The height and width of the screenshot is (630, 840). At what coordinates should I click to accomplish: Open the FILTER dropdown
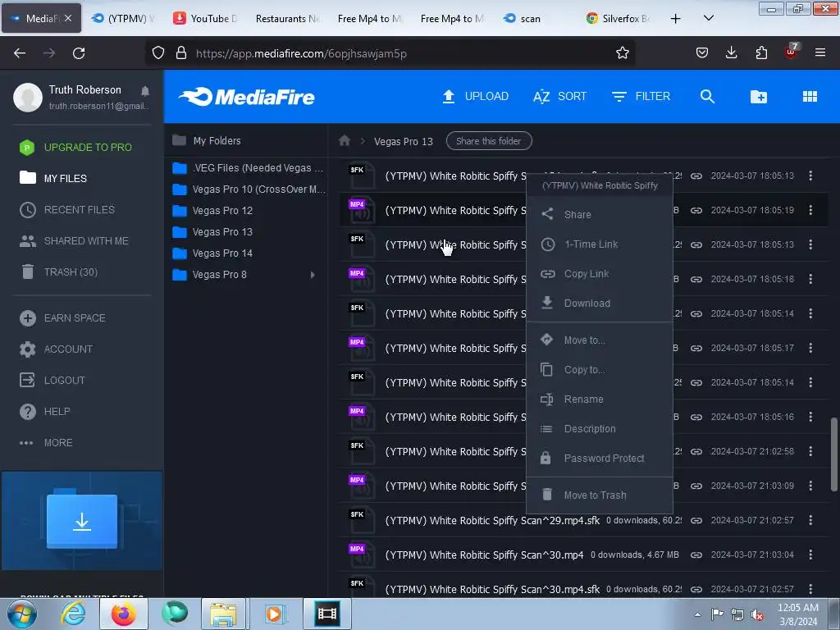click(641, 97)
